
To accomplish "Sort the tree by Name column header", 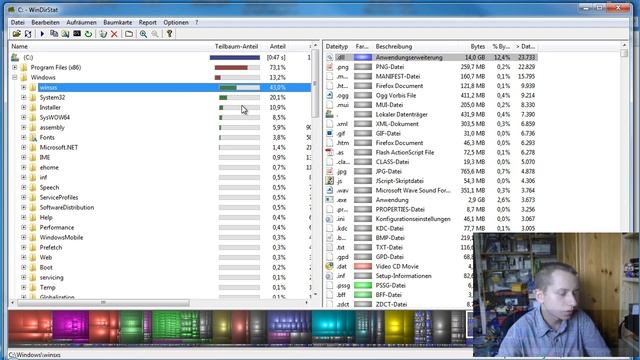I will (x=110, y=47).
